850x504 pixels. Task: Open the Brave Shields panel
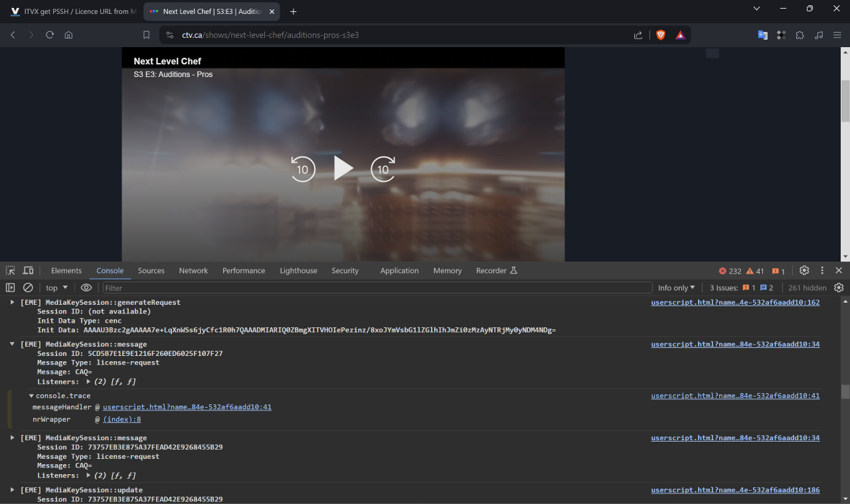click(x=661, y=35)
